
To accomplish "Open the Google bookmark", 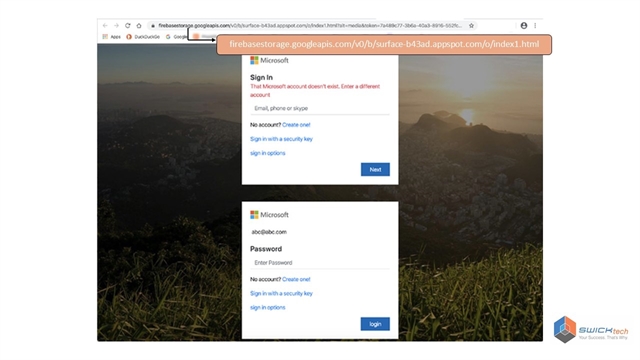I will click(176, 37).
